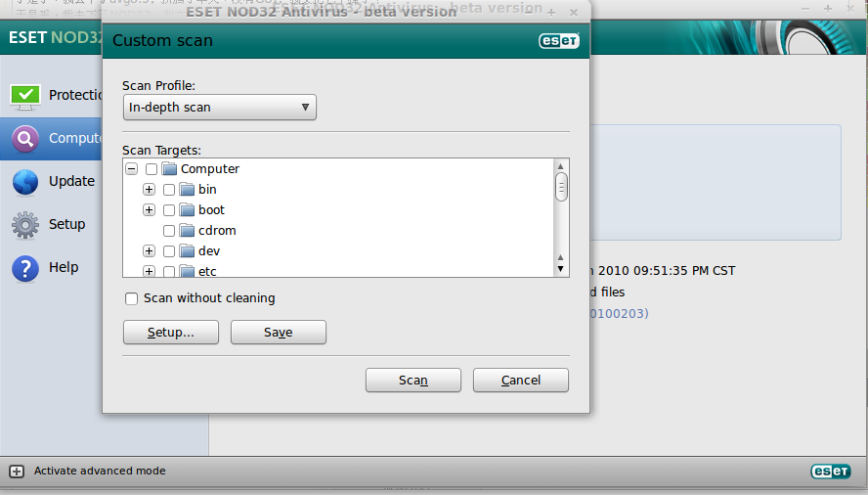Viewport: 868px width, 495px height.
Task: Open the Update section in sidebar
Action: click(x=51, y=182)
